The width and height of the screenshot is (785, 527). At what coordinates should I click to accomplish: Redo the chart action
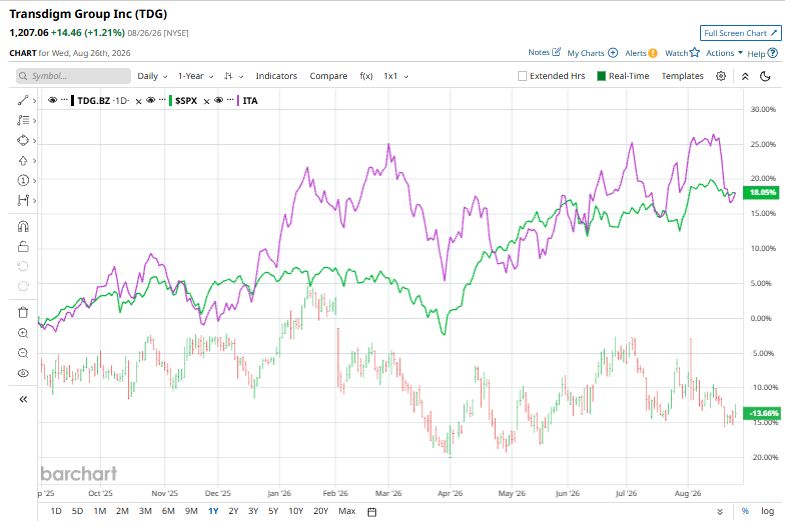[23, 286]
